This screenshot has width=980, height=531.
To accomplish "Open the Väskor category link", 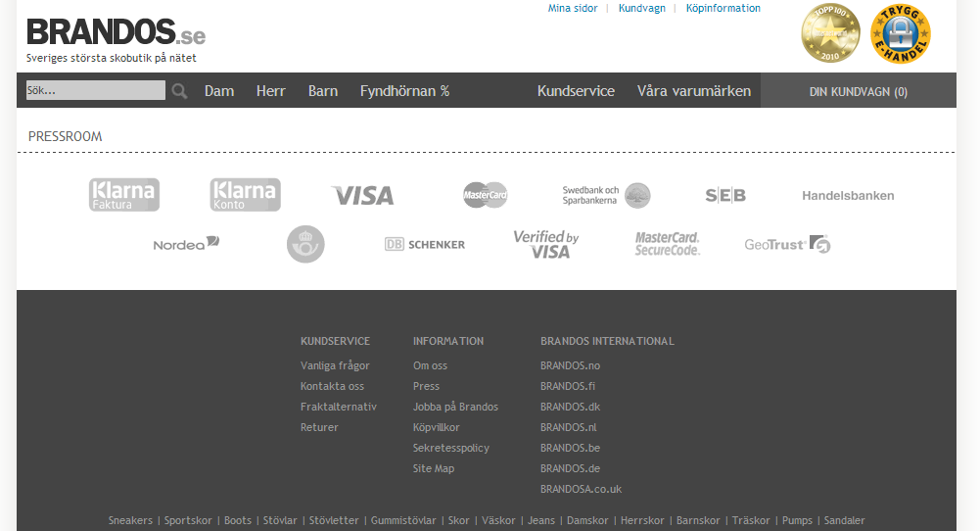I will 498,520.
